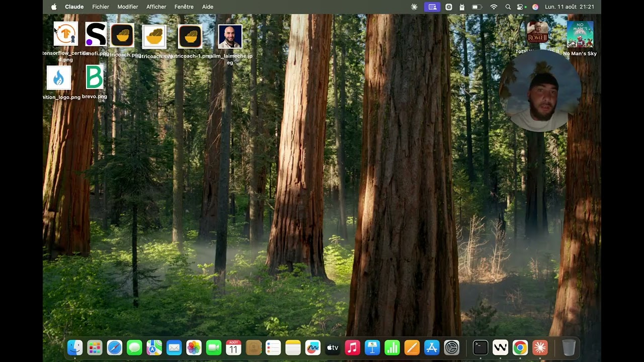Image resolution: width=644 pixels, height=362 pixels.
Task: Open the Apple menu
Action: coord(54,7)
